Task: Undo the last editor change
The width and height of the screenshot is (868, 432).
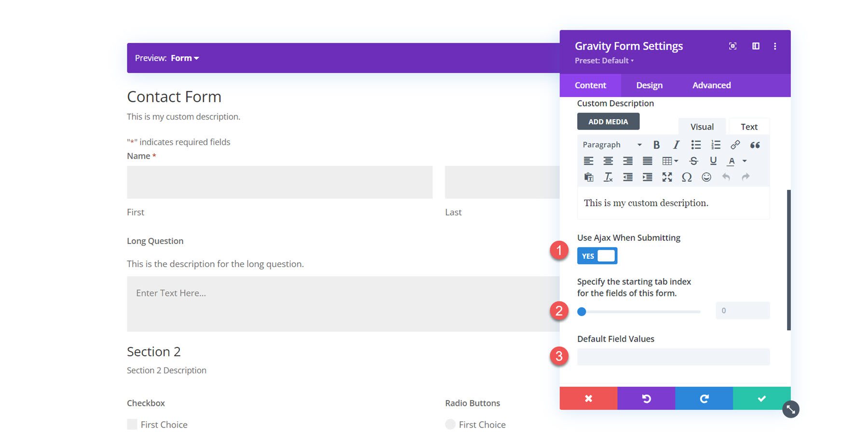Action: click(726, 177)
